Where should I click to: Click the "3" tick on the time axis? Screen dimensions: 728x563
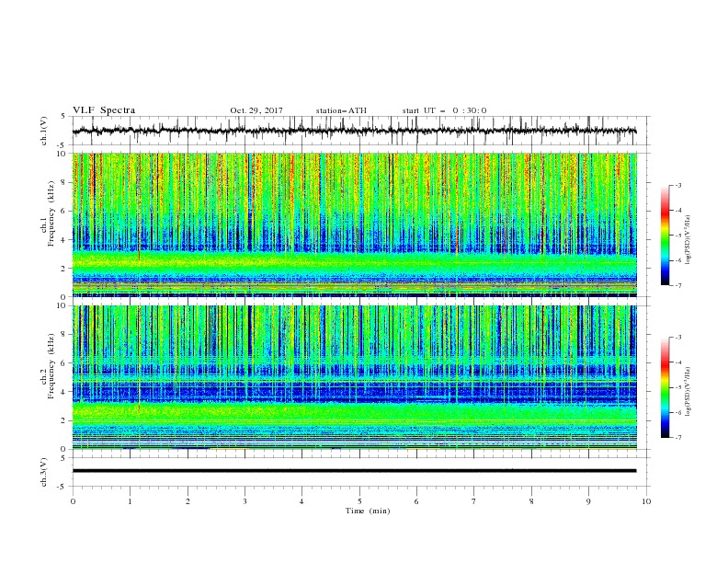click(245, 501)
